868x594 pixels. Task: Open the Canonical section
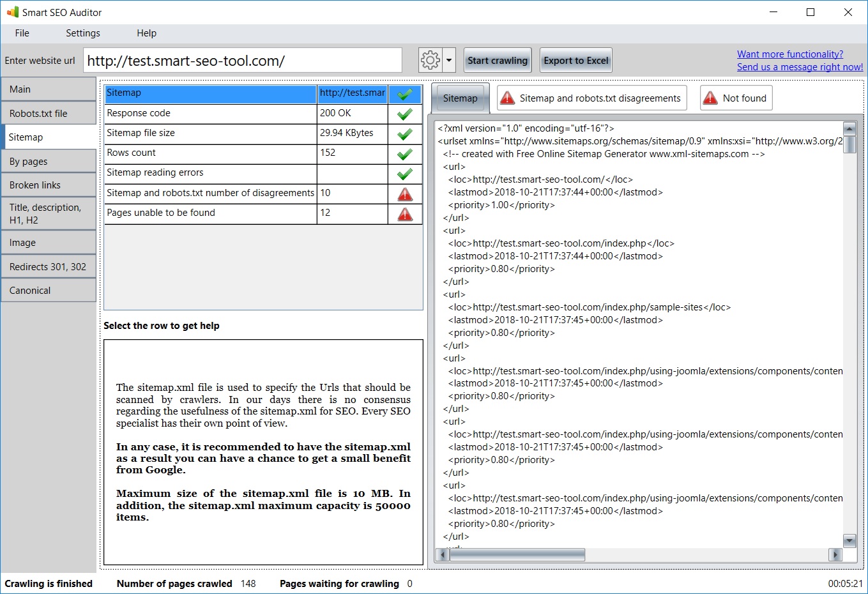[x=49, y=291]
